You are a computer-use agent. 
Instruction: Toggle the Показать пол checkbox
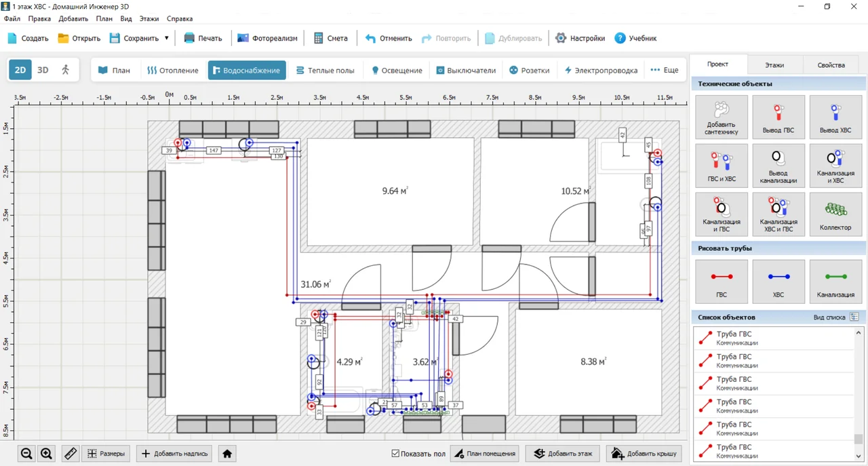click(395, 454)
